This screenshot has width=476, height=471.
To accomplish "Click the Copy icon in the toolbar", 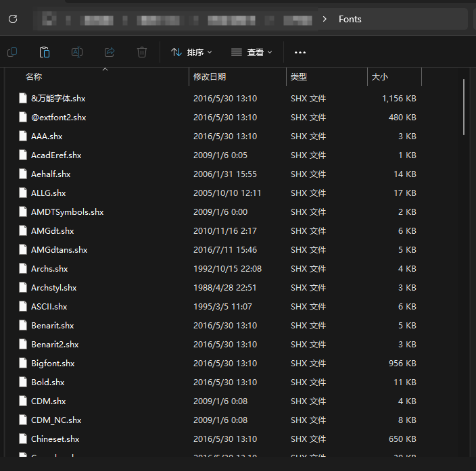I will tap(12, 52).
